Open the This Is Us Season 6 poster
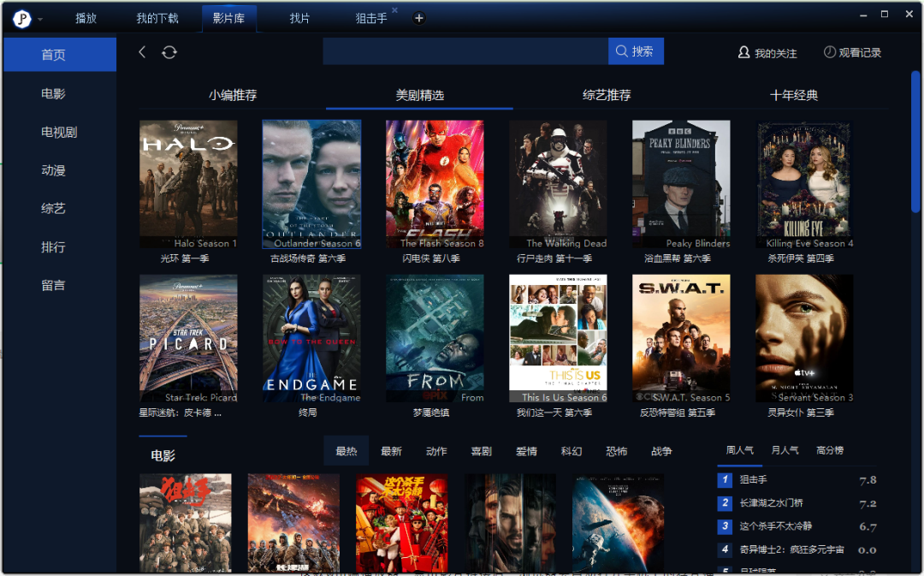This screenshot has height=576, width=924. tap(558, 338)
